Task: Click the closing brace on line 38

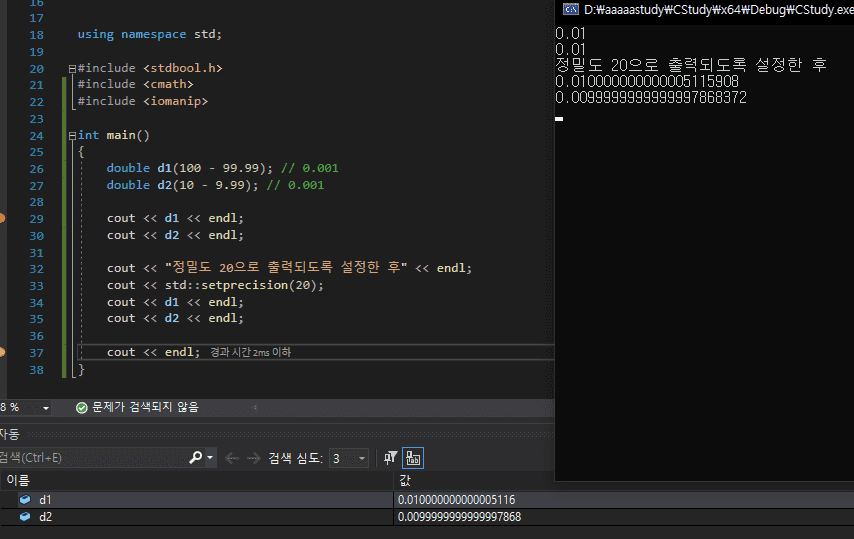Action: (81, 370)
